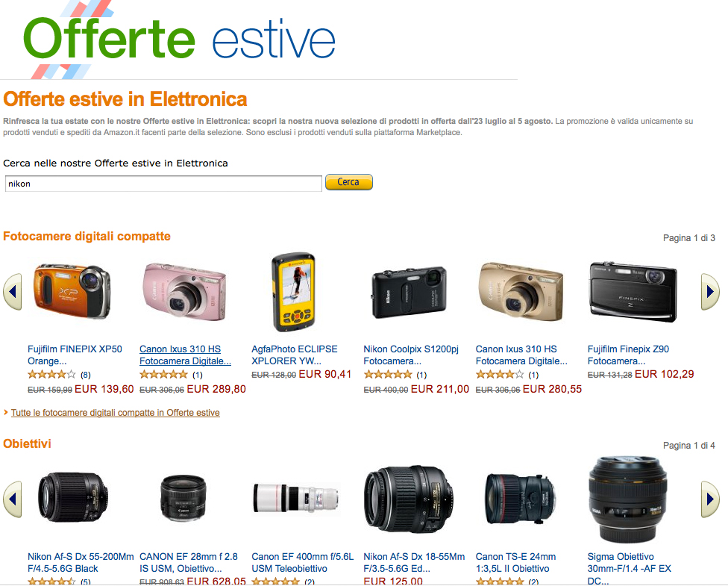The width and height of the screenshot is (728, 586).
Task: Open Nikon Coolpix S1200pj Fotocamera link
Action: pyautogui.click(x=411, y=355)
